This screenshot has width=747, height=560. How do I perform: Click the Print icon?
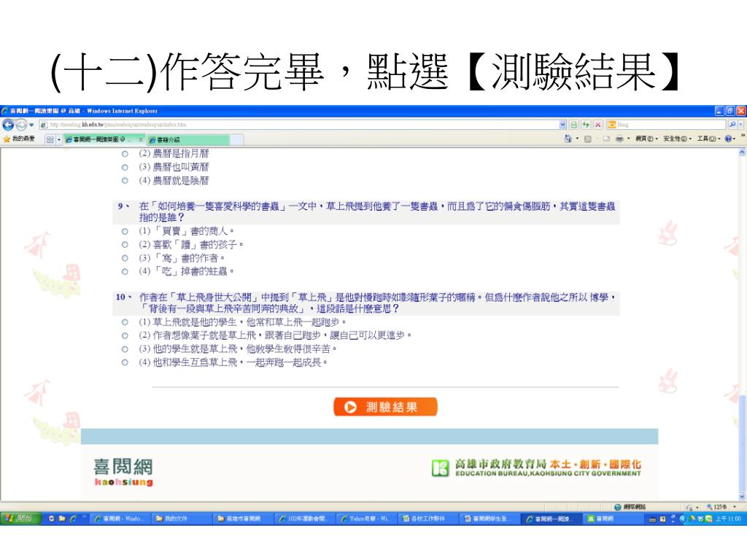619,139
